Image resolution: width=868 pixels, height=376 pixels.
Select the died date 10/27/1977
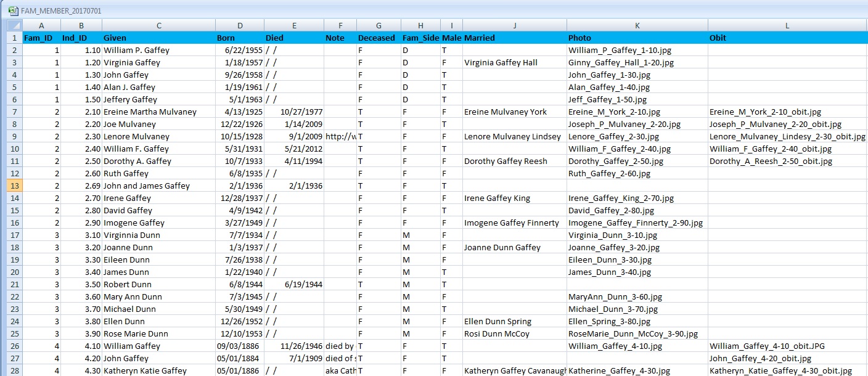coord(294,112)
